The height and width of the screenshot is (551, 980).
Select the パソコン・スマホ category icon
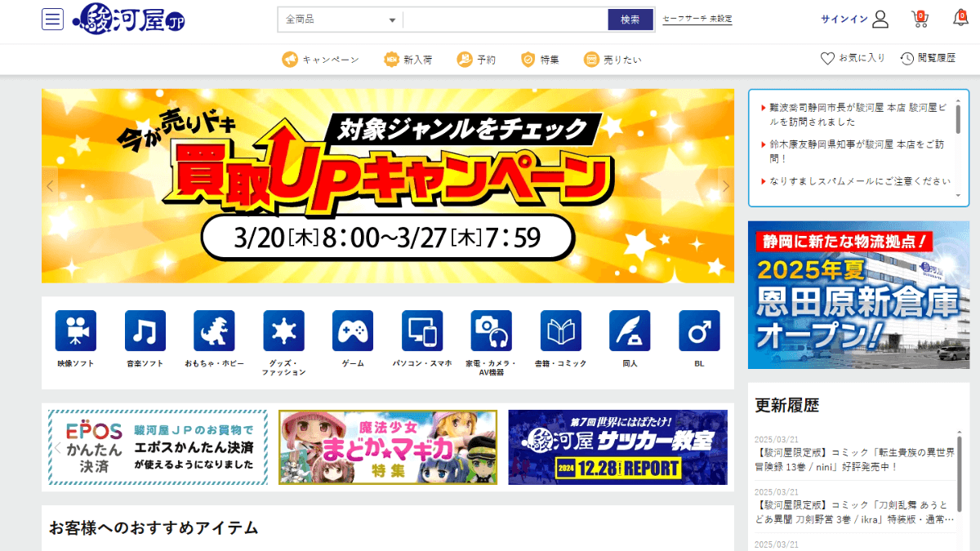422,331
